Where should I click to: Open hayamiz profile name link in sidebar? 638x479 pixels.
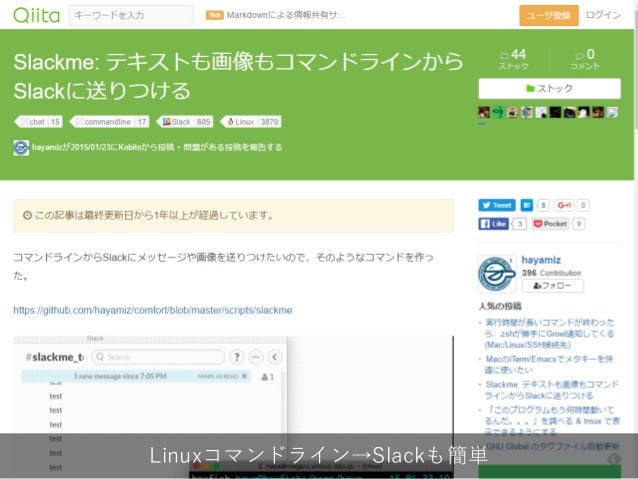(x=541, y=260)
